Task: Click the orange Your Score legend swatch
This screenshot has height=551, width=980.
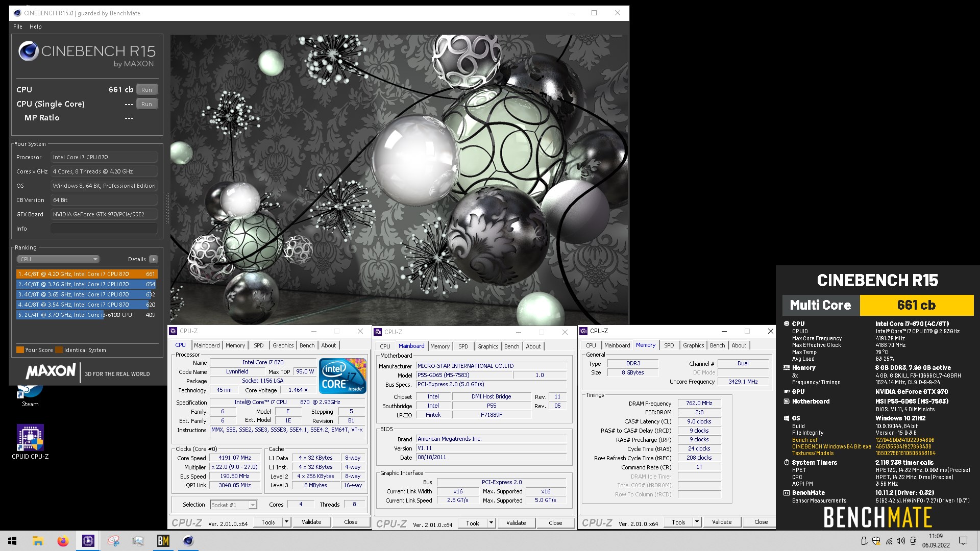Action: (x=20, y=350)
